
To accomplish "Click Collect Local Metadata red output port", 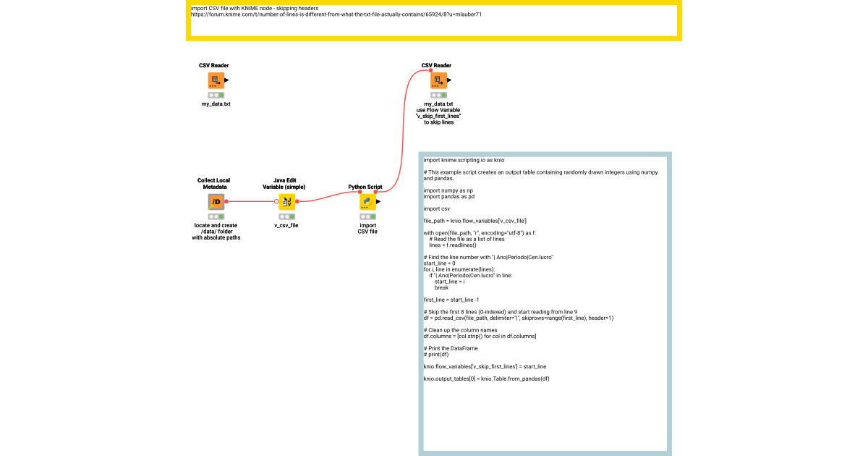I will pyautogui.click(x=226, y=202).
